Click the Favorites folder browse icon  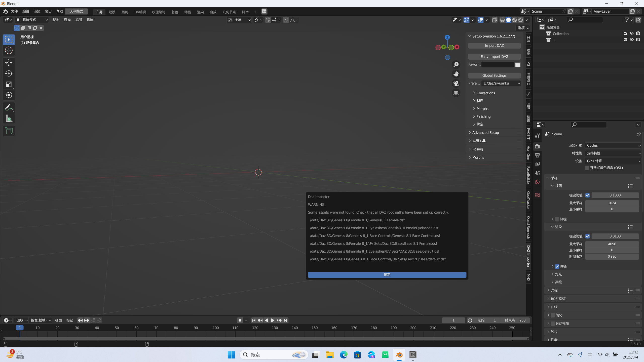click(x=517, y=65)
